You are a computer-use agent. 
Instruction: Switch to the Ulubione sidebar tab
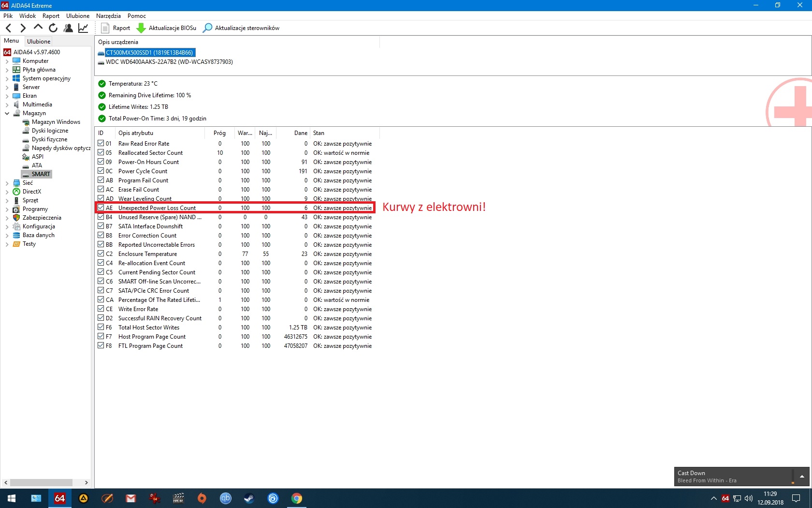[x=39, y=41]
